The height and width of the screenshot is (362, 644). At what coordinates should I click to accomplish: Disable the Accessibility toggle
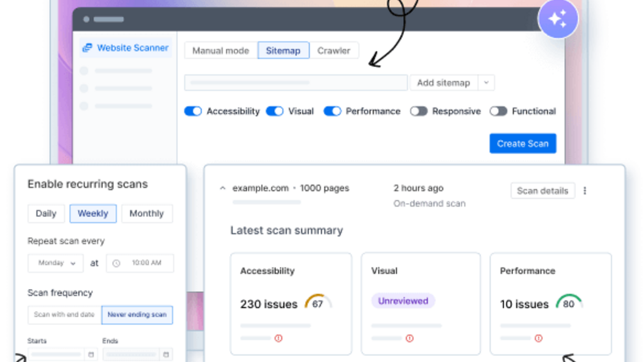tap(193, 111)
